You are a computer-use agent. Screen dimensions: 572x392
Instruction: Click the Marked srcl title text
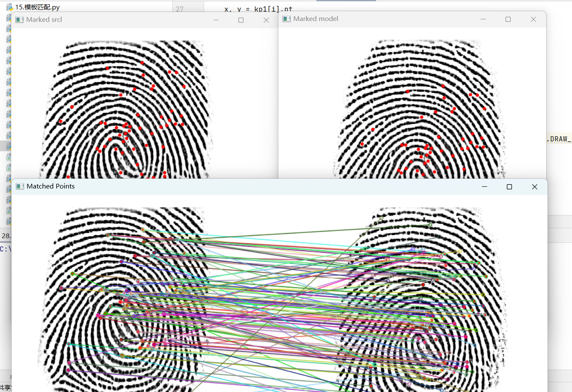click(x=44, y=20)
